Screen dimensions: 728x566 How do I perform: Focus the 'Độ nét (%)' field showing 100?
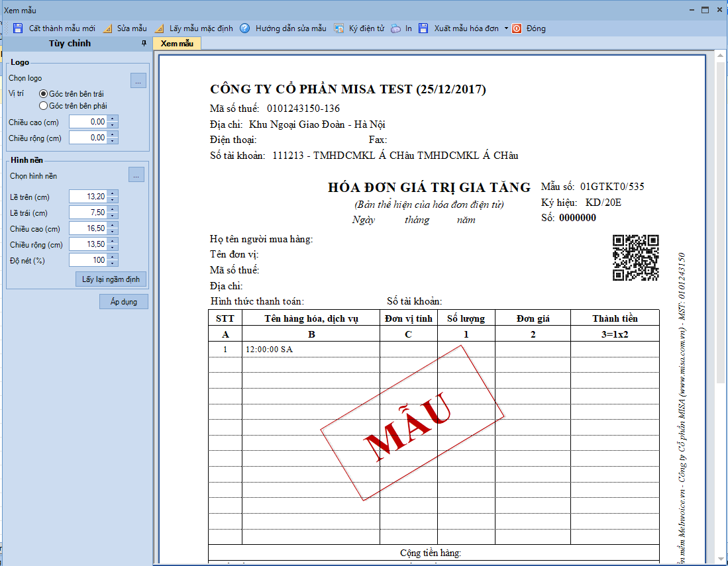pos(88,259)
